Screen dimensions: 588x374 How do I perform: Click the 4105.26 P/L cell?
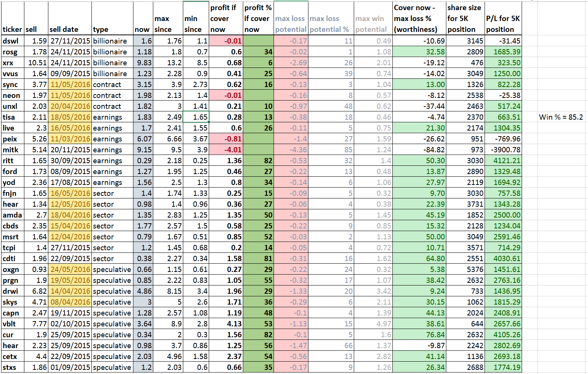pos(503,335)
